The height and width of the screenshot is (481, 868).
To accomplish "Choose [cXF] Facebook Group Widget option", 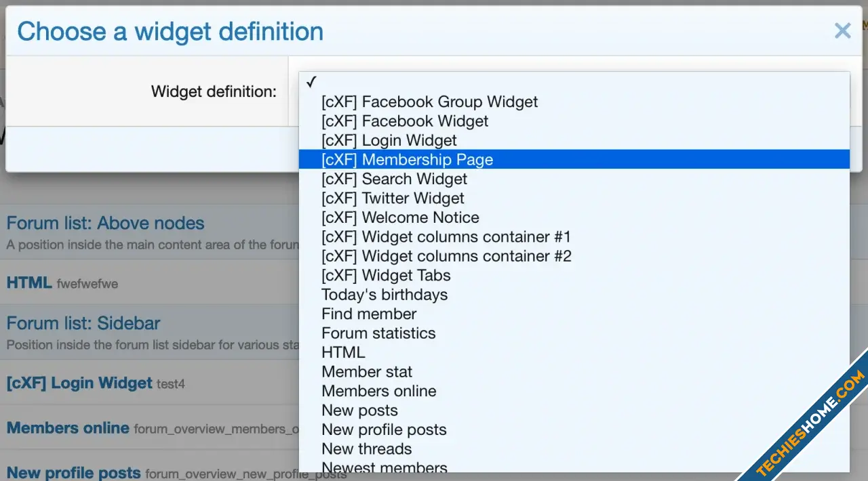I will [x=574, y=102].
